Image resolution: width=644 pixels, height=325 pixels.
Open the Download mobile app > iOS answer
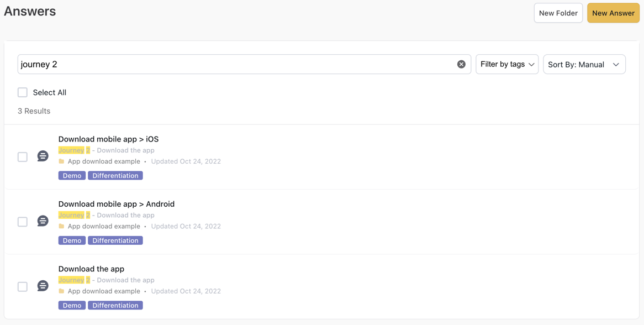(108, 139)
